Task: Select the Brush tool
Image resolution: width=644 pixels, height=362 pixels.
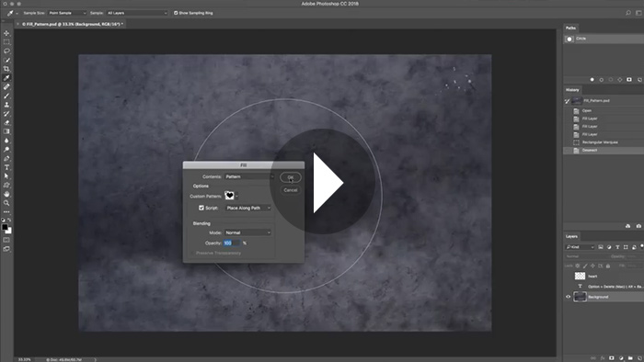Action: pyautogui.click(x=6, y=96)
